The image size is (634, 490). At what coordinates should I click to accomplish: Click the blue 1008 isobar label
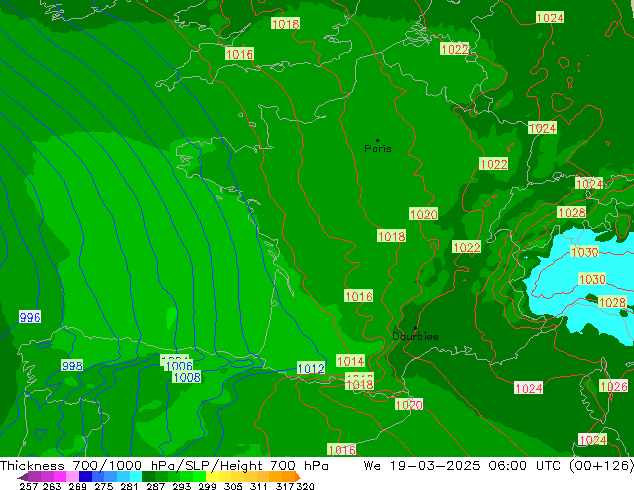tap(187, 377)
